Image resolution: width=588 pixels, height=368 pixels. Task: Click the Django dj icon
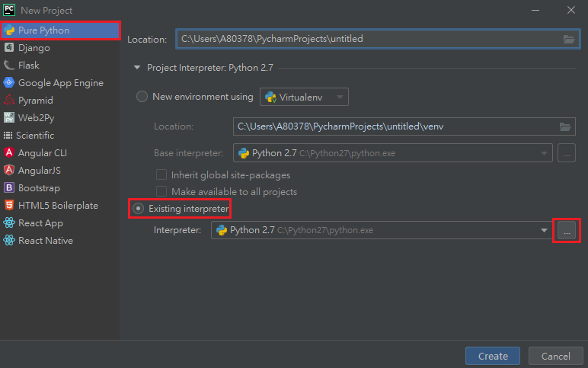coord(9,47)
